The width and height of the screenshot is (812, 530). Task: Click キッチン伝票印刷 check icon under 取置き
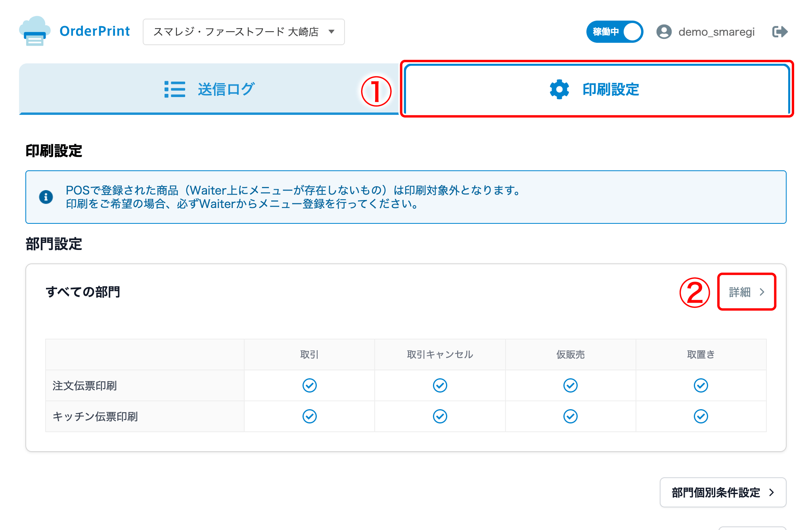tap(701, 416)
